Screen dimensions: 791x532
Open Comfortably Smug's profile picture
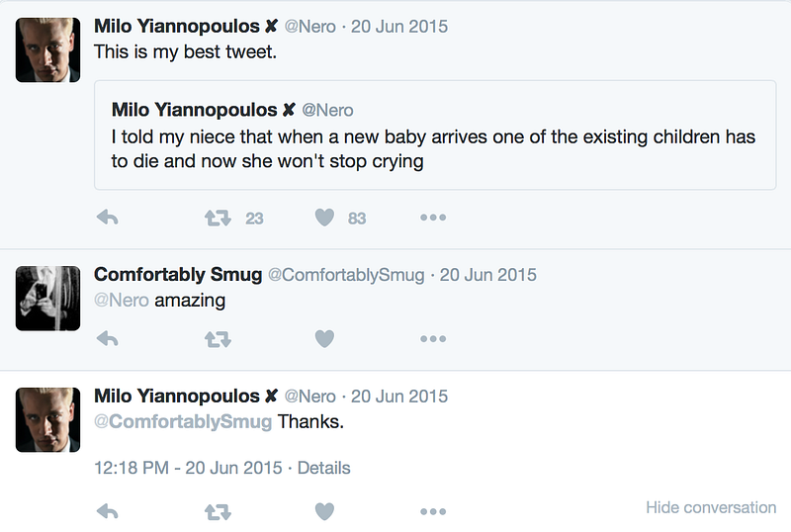(47, 298)
